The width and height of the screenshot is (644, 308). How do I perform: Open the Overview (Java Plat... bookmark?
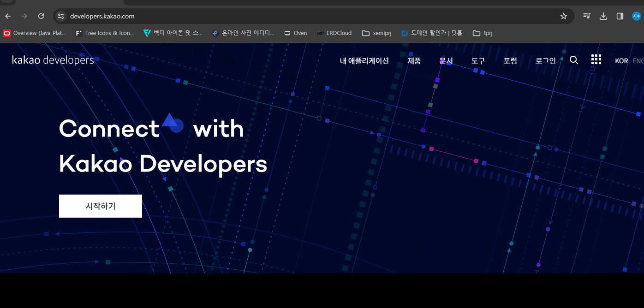coord(35,33)
